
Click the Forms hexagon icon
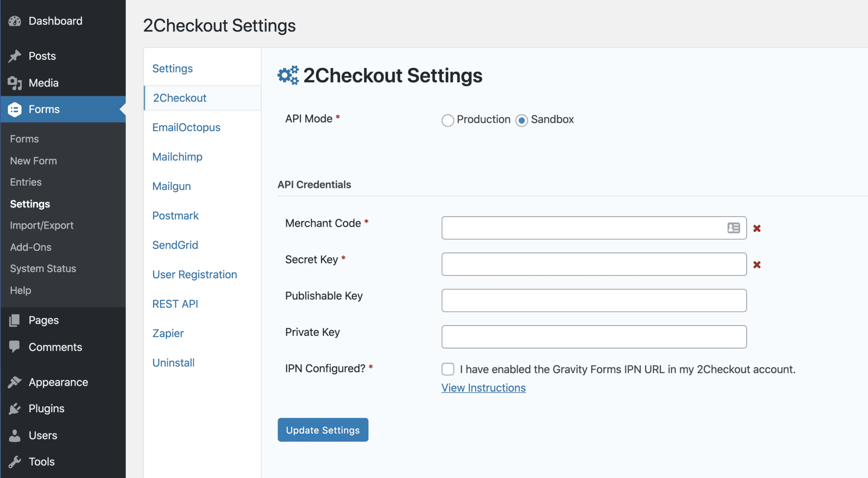pyautogui.click(x=15, y=109)
